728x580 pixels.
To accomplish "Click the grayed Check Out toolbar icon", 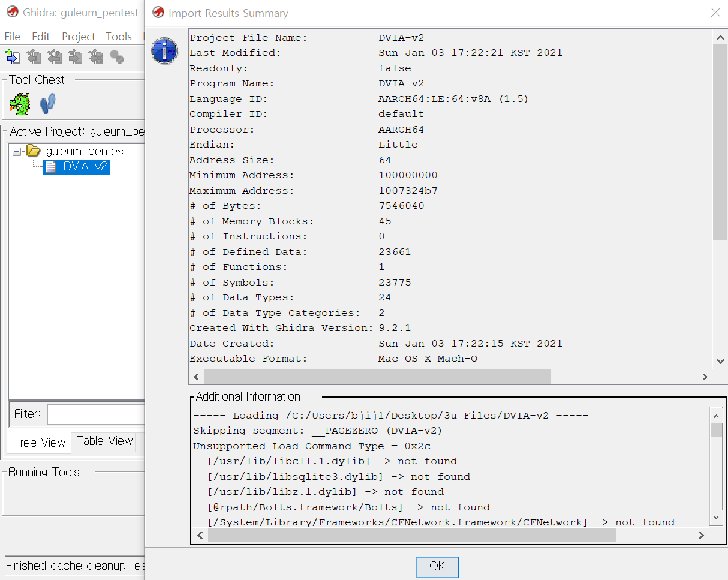I will click(34, 56).
